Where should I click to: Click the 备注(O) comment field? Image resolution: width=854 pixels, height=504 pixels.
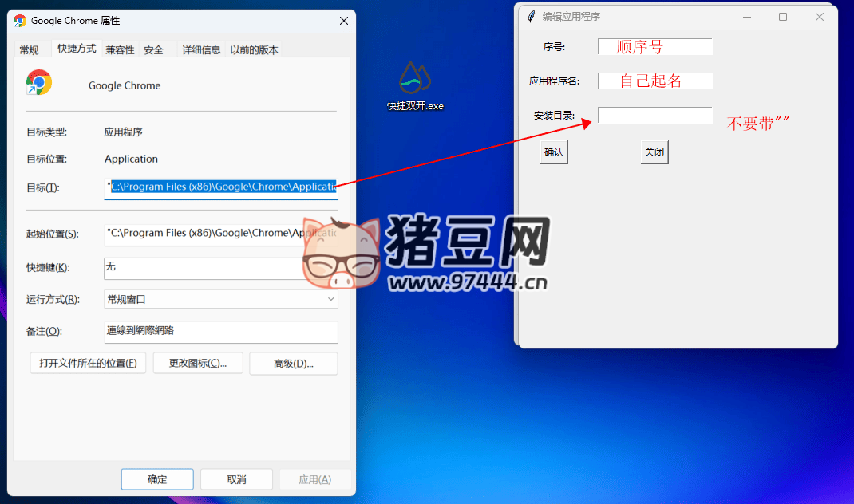220,332
